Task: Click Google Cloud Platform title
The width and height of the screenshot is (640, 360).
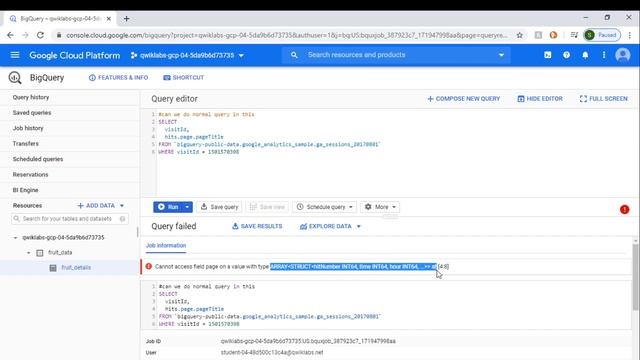Action: [x=75, y=55]
